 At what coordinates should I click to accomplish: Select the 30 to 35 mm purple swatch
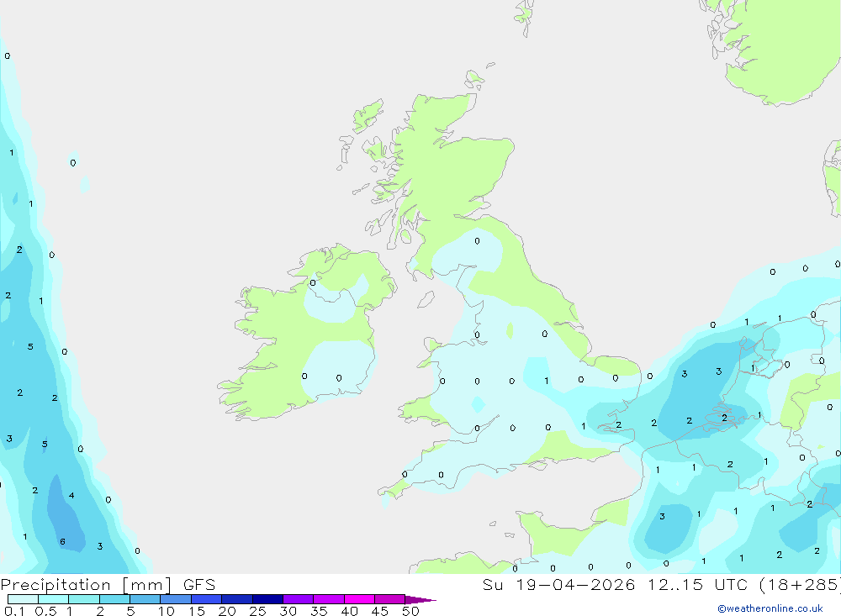pyautogui.click(x=299, y=599)
